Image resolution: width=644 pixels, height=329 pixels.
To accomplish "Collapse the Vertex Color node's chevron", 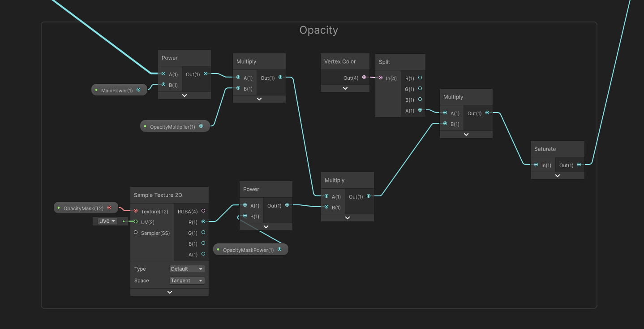I will (345, 88).
